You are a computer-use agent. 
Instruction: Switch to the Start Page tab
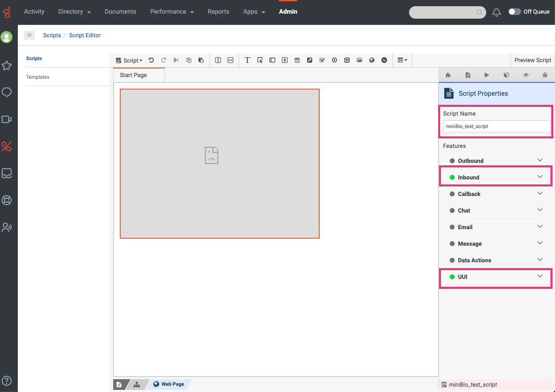coord(133,75)
